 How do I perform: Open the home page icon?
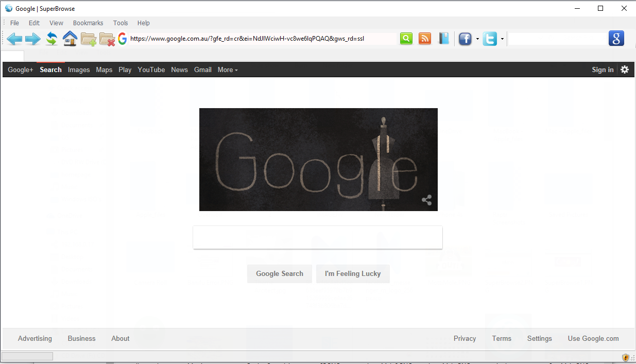[x=70, y=39]
